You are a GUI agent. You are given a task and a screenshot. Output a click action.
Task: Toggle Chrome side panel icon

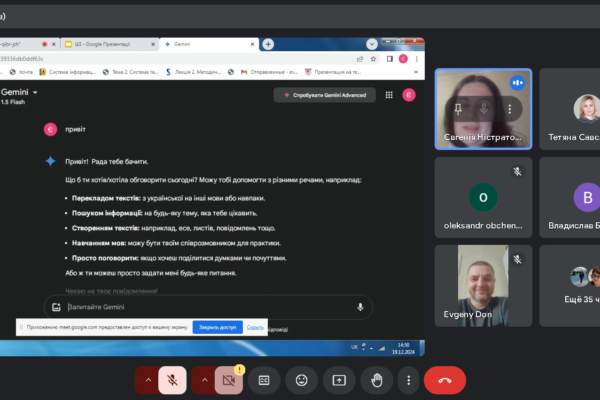pos(390,59)
